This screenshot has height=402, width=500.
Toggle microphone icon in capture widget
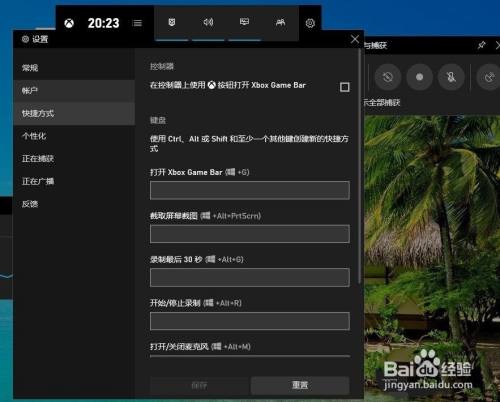tap(451, 77)
